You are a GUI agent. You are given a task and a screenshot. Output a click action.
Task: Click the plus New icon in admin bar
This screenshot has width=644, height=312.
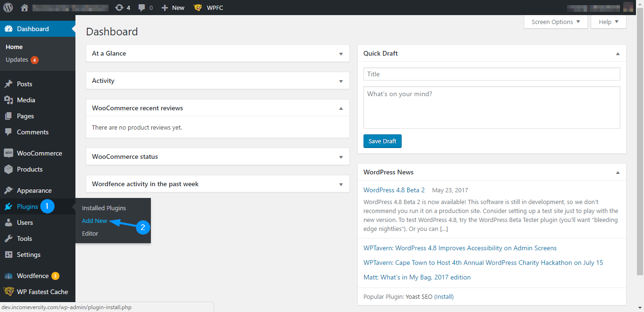(x=165, y=8)
